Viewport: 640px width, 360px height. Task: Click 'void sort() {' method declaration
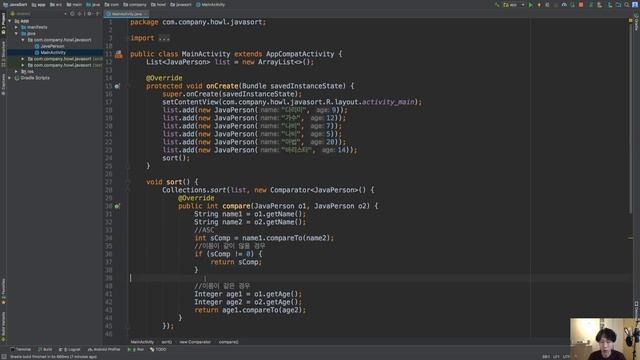pos(172,182)
